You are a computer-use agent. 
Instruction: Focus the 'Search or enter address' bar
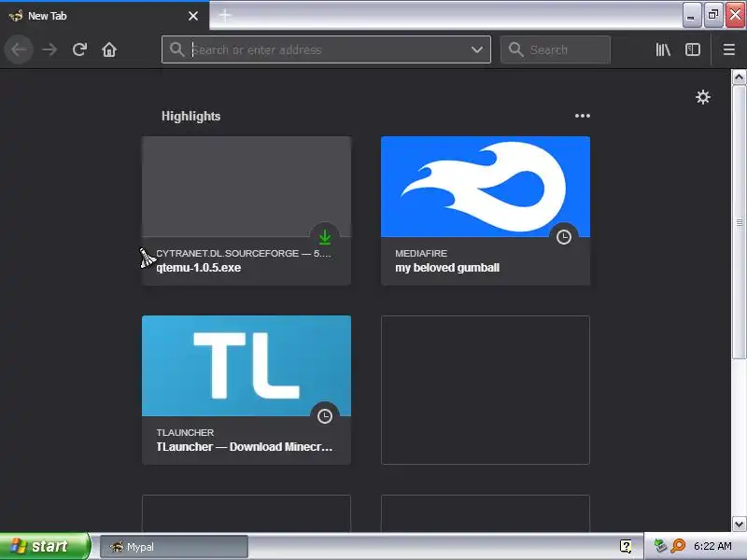click(x=326, y=49)
